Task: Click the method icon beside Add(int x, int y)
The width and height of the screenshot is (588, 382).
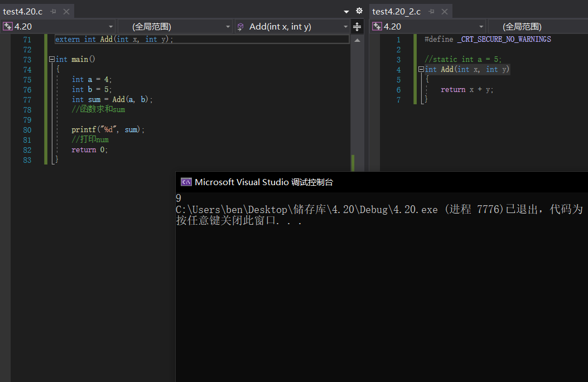Action: tap(241, 27)
